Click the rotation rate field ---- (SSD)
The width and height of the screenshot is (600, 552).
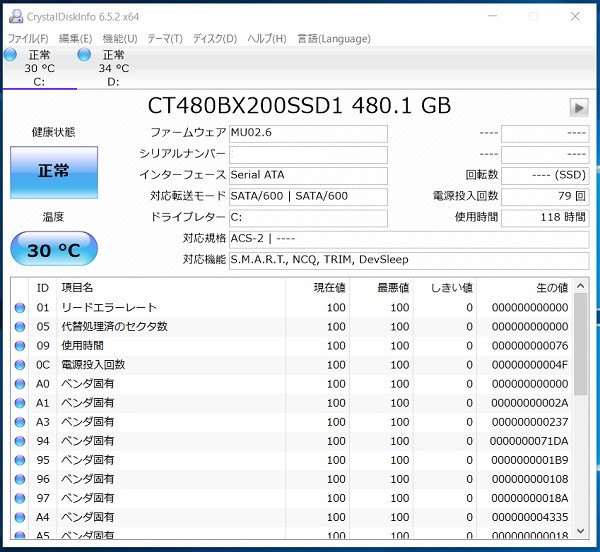click(545, 176)
